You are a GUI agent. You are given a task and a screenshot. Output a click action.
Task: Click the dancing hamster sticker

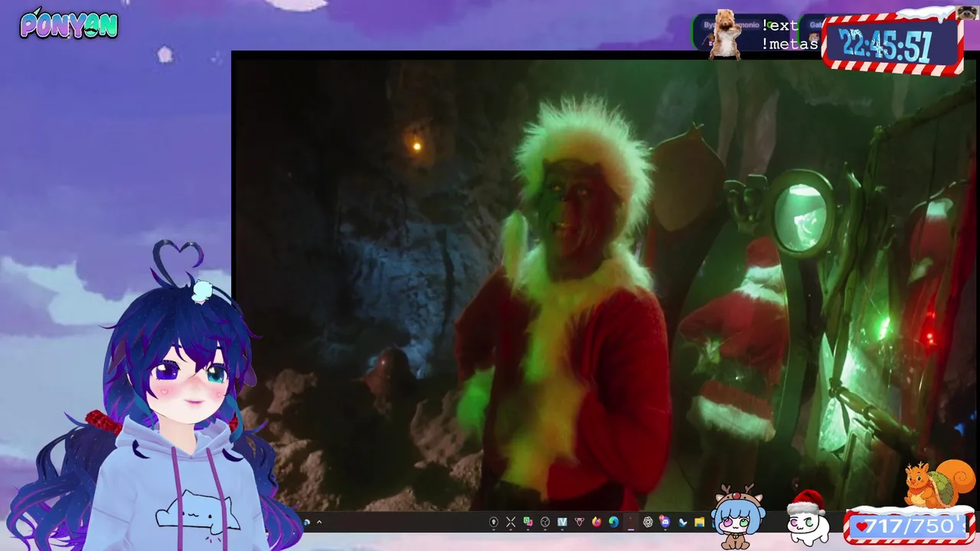724,34
